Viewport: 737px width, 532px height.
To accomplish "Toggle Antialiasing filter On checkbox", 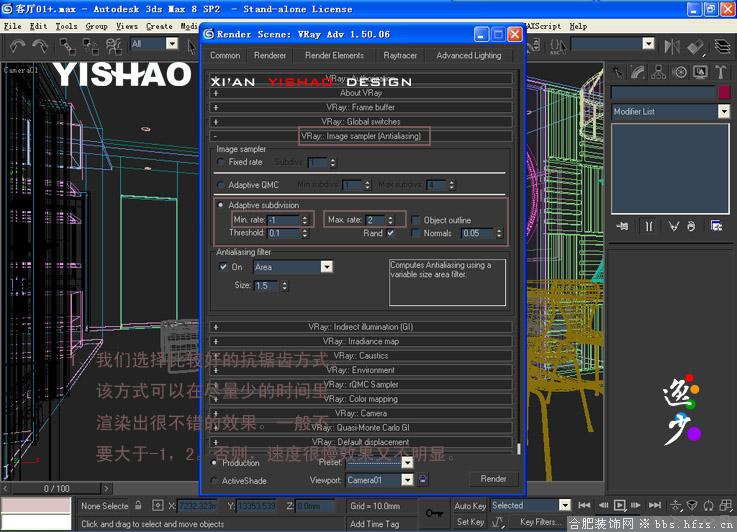I will (223, 266).
